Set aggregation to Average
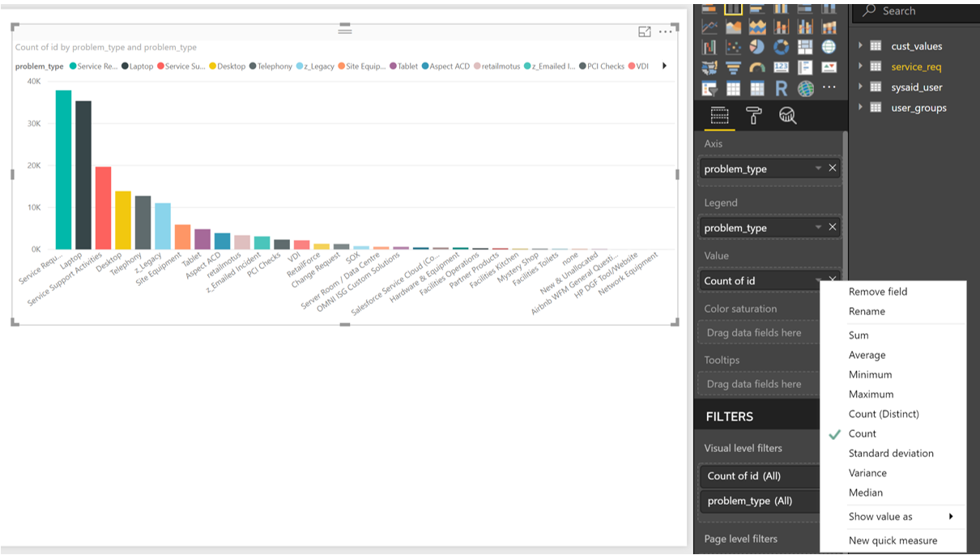This screenshot has height=555, width=980. (x=893, y=355)
